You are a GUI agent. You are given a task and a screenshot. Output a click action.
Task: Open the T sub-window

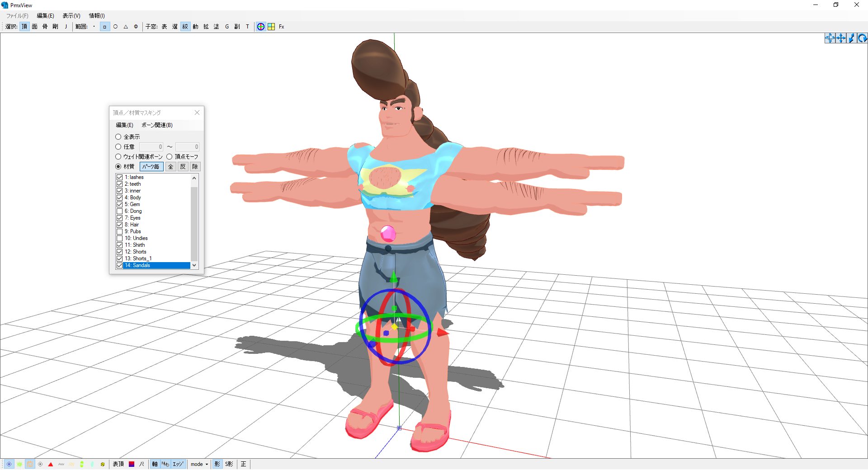(248, 27)
